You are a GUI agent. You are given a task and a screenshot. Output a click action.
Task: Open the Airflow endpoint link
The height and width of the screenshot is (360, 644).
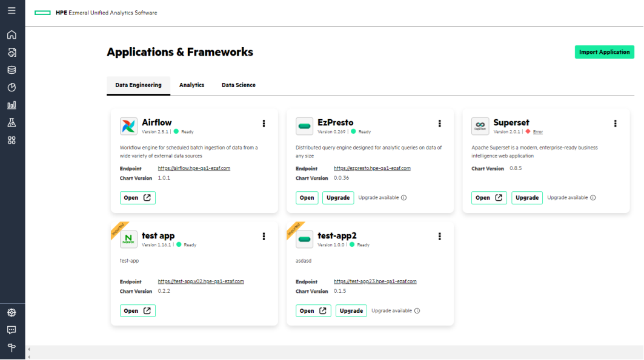pyautogui.click(x=193, y=168)
